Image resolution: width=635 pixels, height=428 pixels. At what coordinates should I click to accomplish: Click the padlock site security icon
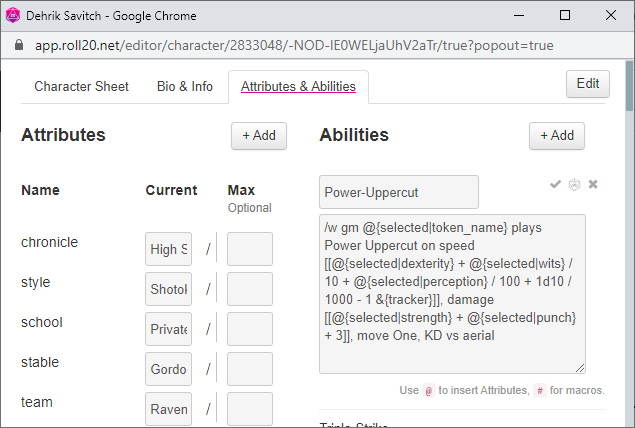coord(15,46)
